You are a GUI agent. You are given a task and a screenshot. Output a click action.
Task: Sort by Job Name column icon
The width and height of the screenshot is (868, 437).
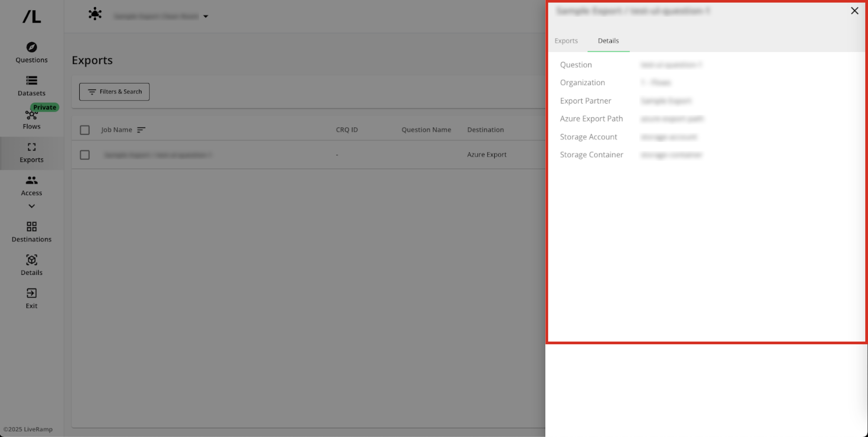pos(141,130)
